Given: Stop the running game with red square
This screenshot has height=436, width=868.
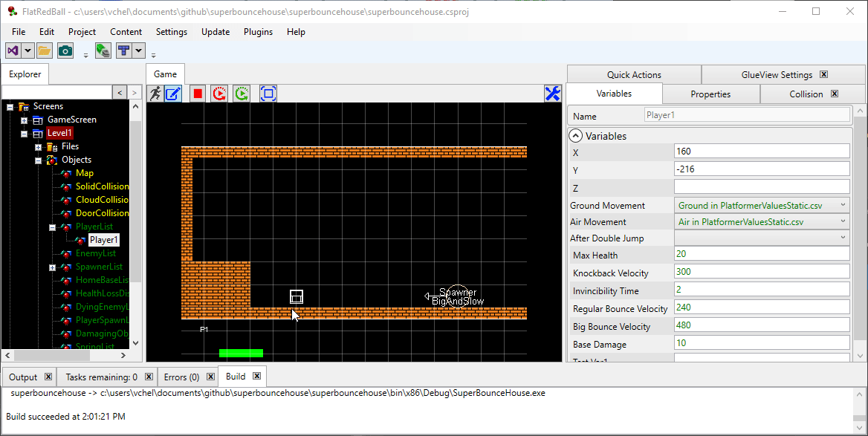Looking at the screenshot, I should (198, 94).
